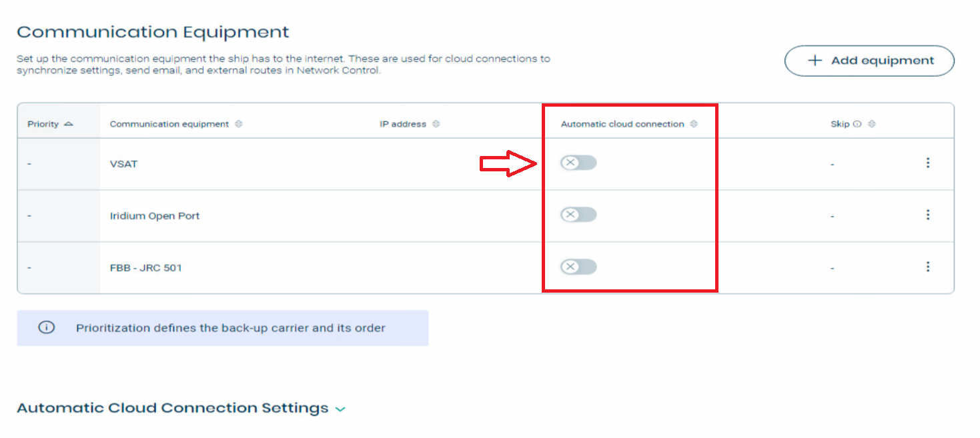Click the Automatic cloud connection sort icon
The height and width of the screenshot is (438, 980).
click(x=694, y=124)
